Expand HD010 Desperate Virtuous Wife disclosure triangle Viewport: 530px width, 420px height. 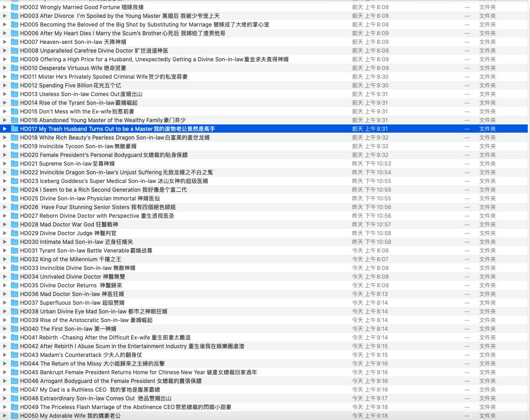click(5, 68)
